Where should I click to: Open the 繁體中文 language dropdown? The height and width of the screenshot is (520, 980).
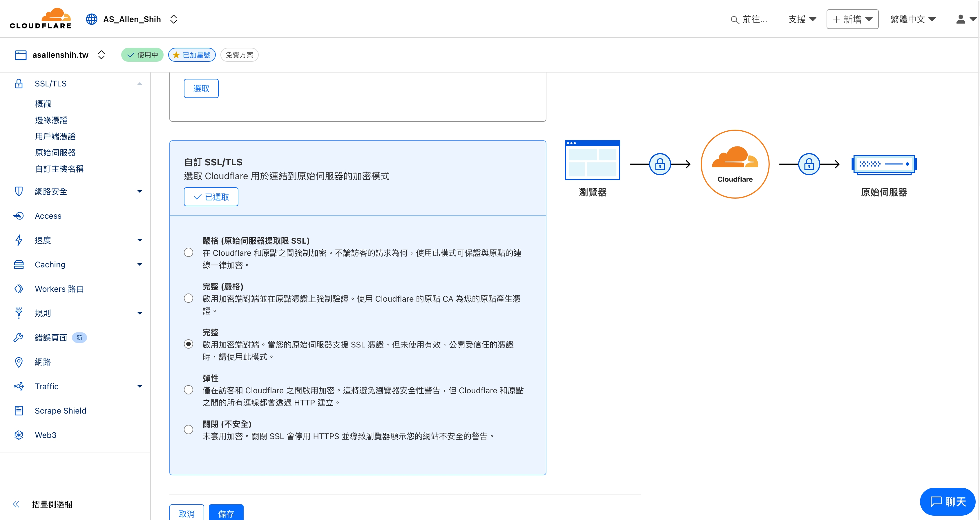(913, 19)
